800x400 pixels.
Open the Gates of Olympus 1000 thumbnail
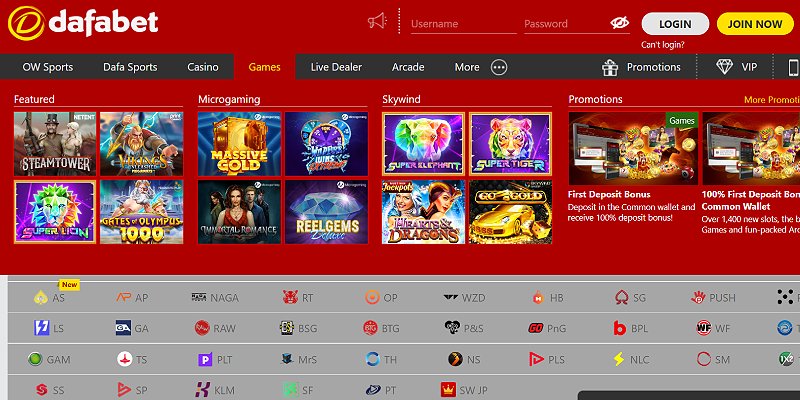pos(139,212)
